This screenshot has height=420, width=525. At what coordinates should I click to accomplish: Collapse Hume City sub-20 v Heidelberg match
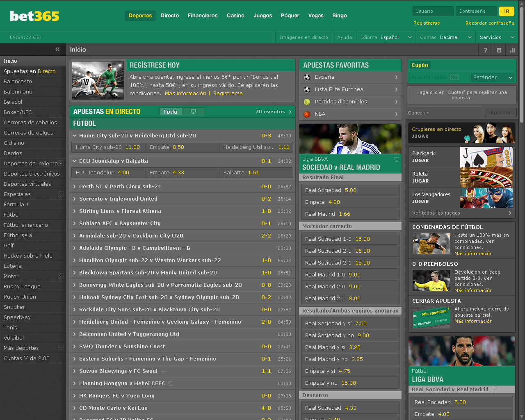[74, 135]
